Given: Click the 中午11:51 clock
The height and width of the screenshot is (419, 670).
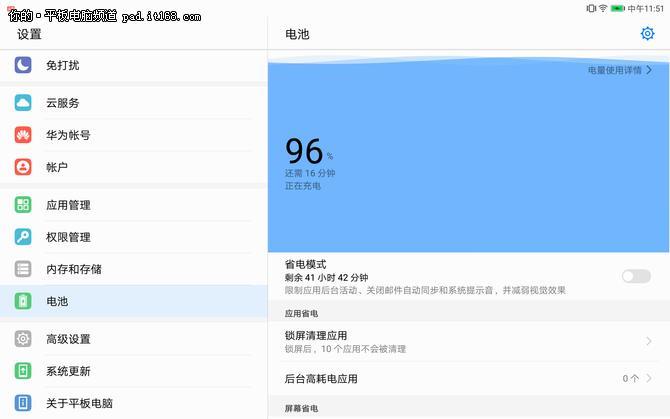Looking at the screenshot, I should (x=646, y=9).
